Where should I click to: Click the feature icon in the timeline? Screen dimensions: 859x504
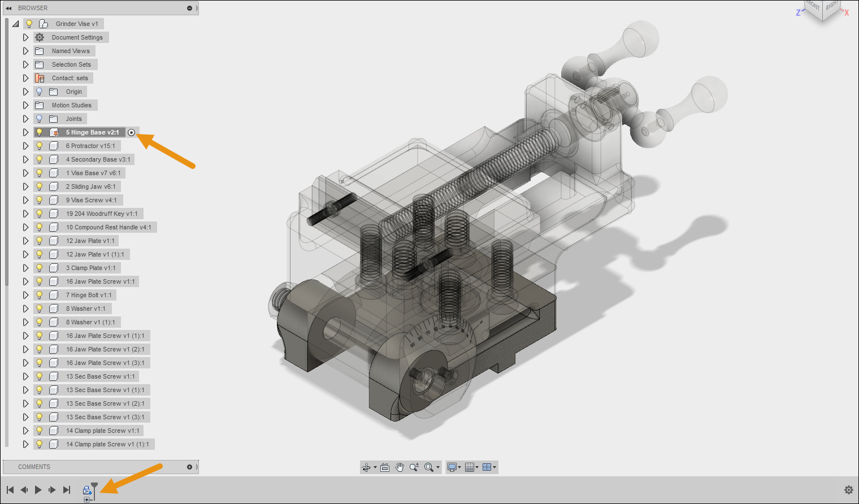coord(87,490)
